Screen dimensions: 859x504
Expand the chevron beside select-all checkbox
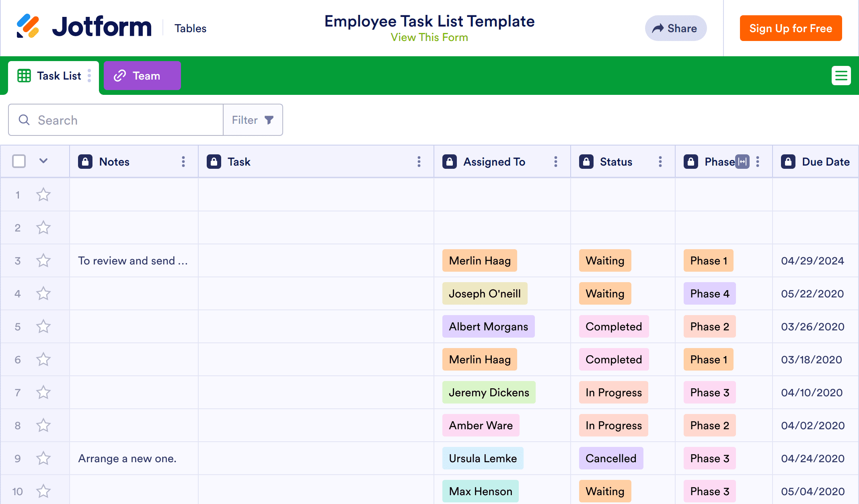coord(43,161)
